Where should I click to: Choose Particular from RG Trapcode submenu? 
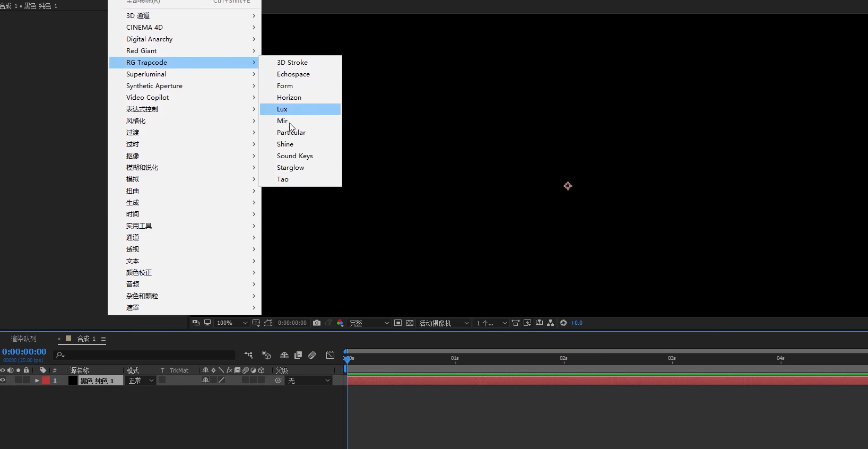tap(291, 133)
